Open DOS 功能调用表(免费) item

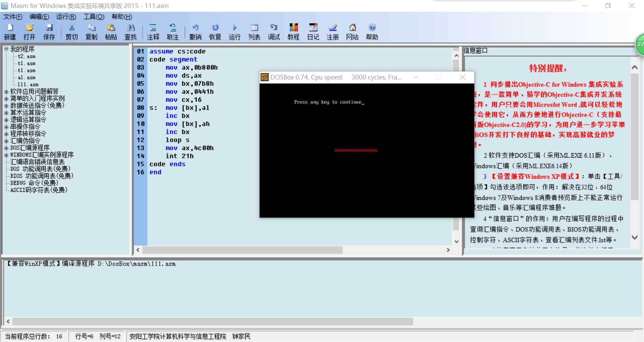40,169
